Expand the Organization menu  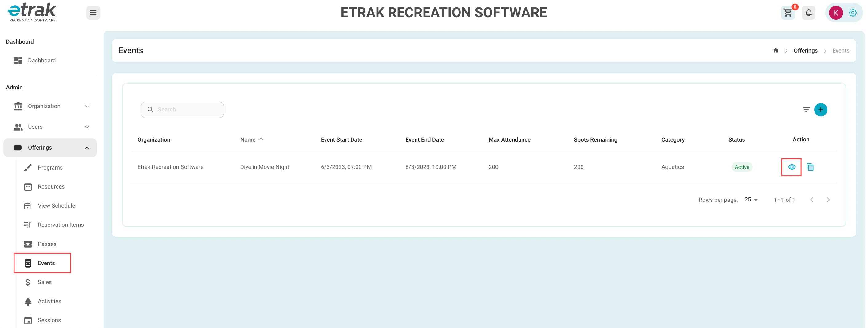(x=50, y=106)
